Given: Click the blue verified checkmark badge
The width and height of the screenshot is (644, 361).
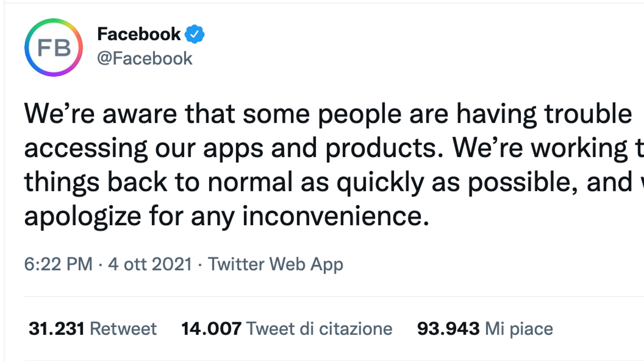Looking at the screenshot, I should tap(195, 34).
